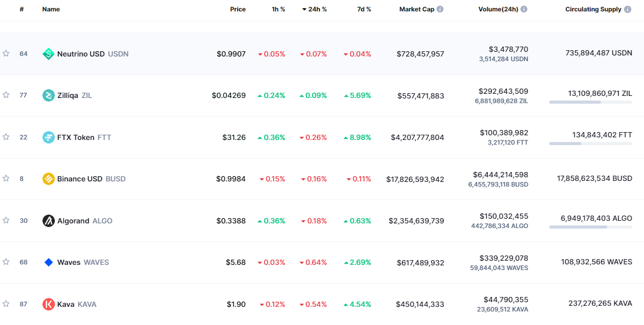The height and width of the screenshot is (325, 644).
Task: Click the Waves diamond logo
Action: 48,262
